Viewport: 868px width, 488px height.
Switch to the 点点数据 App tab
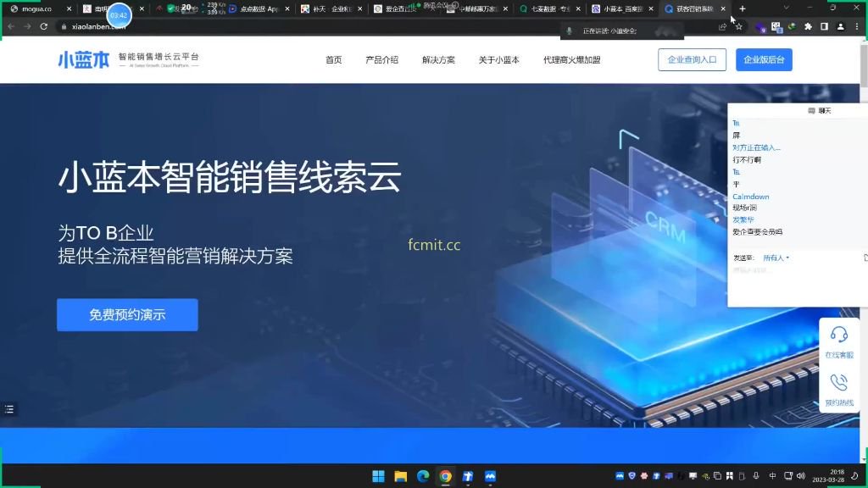click(x=259, y=8)
